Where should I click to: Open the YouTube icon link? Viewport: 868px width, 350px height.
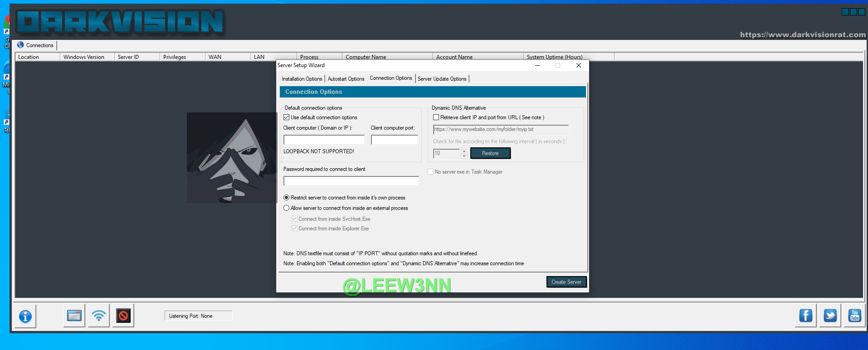click(x=854, y=316)
